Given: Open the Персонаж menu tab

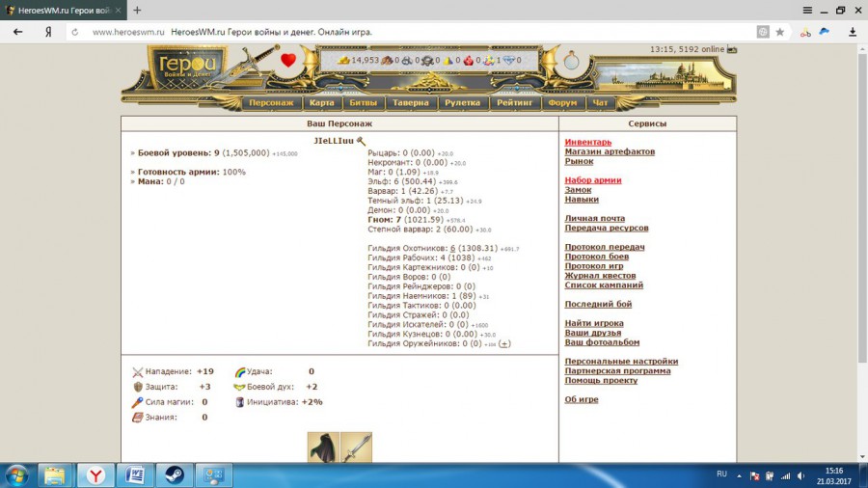Looking at the screenshot, I should pos(271,102).
